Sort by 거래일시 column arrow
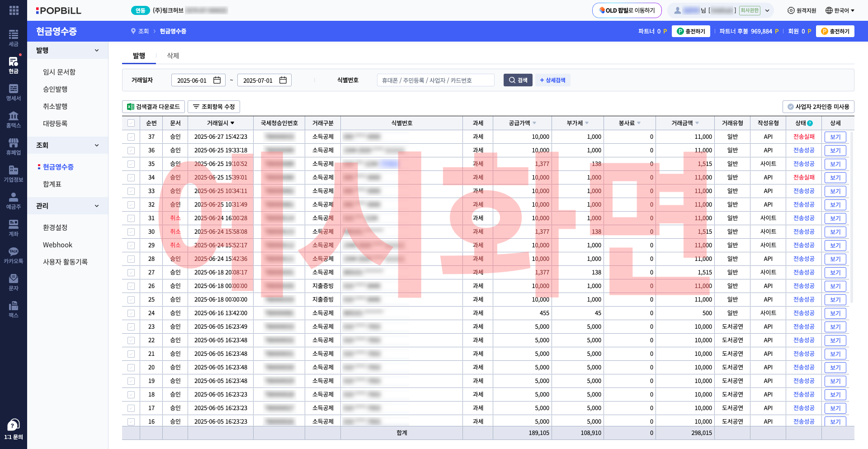This screenshot has height=449, width=868. 232,123
